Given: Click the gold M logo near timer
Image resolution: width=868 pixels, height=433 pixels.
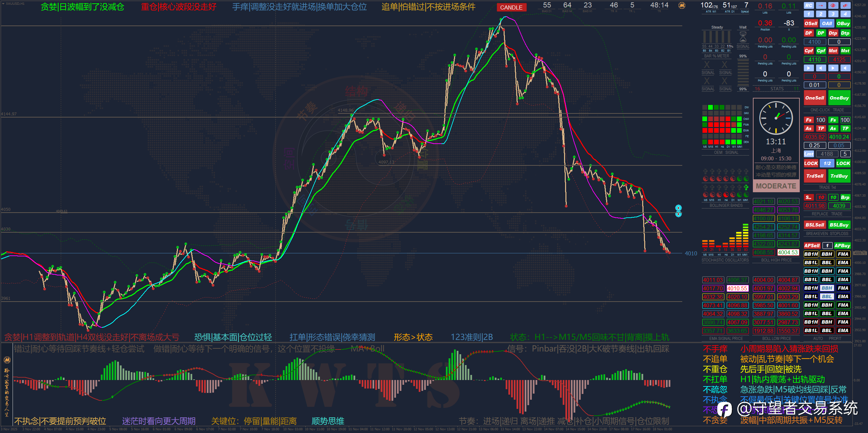Looking at the screenshot, I should point(682,5).
